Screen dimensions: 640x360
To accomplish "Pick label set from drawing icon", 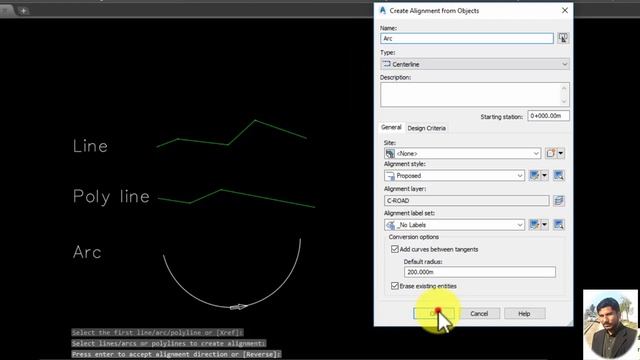I will pos(558,225).
